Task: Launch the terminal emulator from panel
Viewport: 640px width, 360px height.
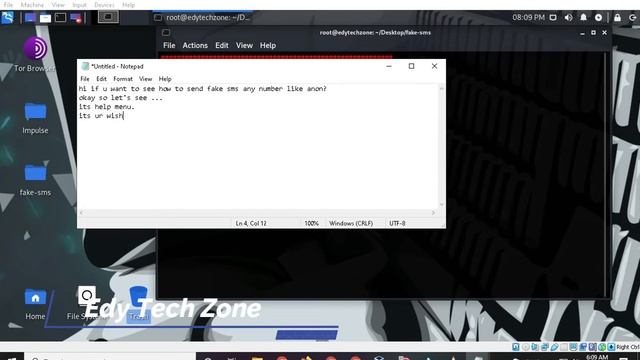Action: 60,18
